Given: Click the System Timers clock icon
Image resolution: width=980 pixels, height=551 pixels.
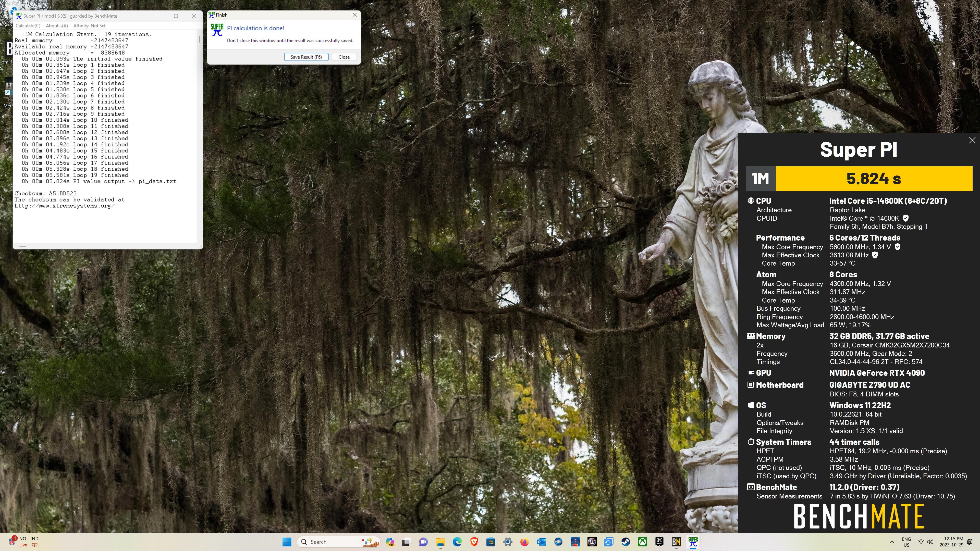Looking at the screenshot, I should (751, 442).
